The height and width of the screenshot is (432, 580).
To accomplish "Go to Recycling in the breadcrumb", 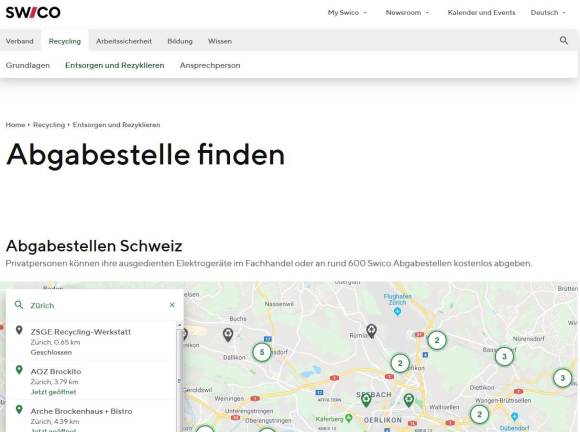I will (x=49, y=125).
